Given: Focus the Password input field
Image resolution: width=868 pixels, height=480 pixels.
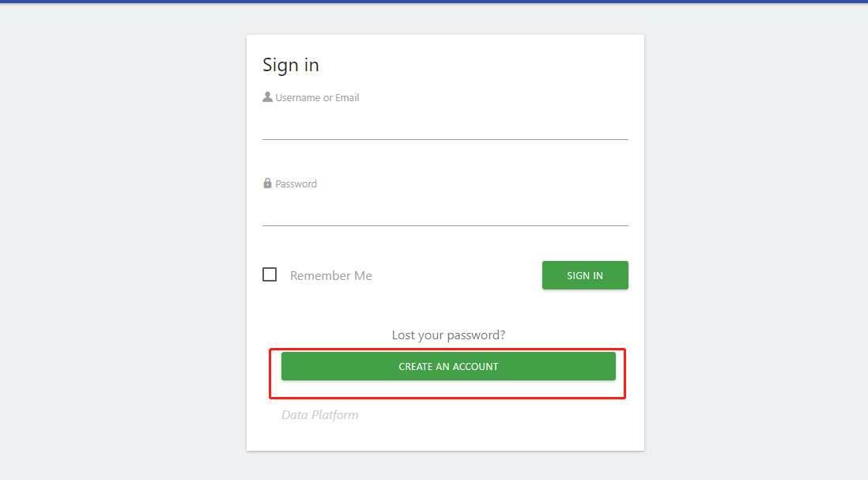Looking at the screenshot, I should pyautogui.click(x=445, y=211).
